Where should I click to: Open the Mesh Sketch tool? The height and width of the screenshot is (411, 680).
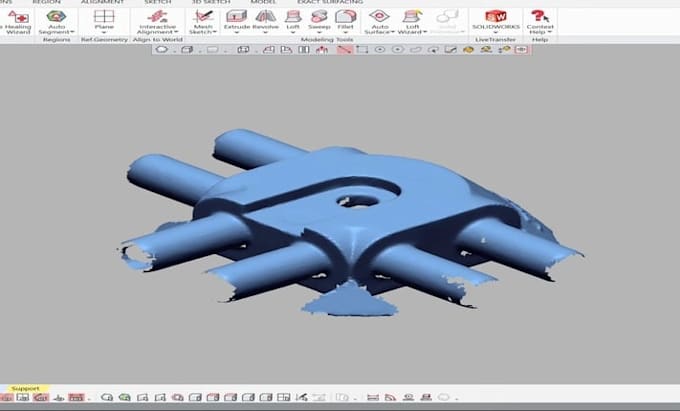[x=203, y=22]
